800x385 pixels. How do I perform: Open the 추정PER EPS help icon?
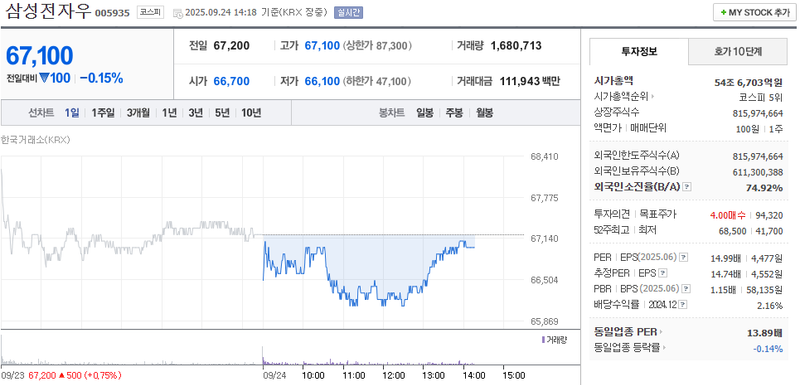point(663,273)
